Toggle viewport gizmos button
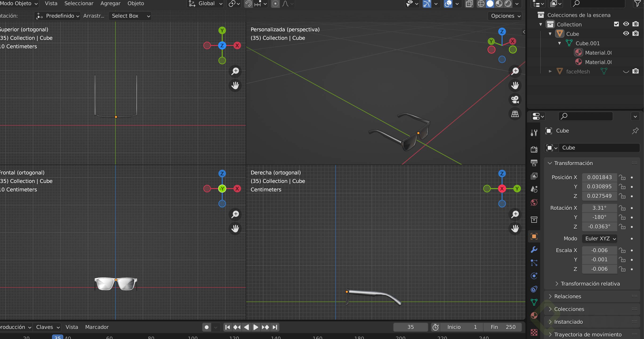This screenshot has width=644, height=339. [427, 4]
